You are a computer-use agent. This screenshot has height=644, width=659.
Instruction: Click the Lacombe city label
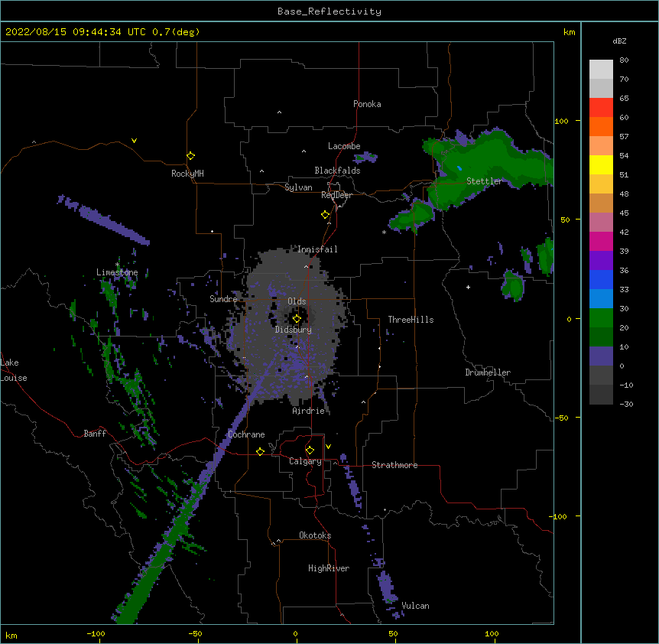[x=344, y=146]
